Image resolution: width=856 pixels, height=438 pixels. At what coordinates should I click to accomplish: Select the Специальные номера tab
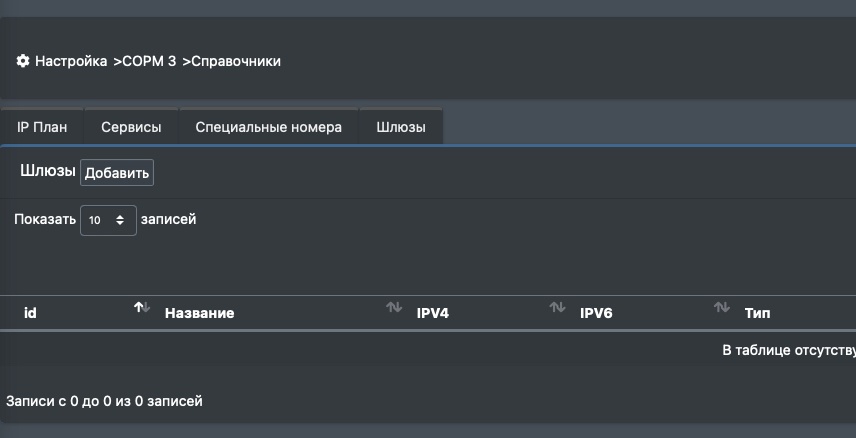pyautogui.click(x=268, y=127)
